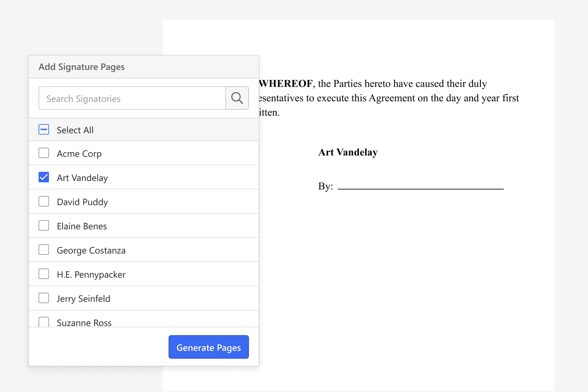
Task: Click the Jerry Seinfeld label text
Action: 83,299
